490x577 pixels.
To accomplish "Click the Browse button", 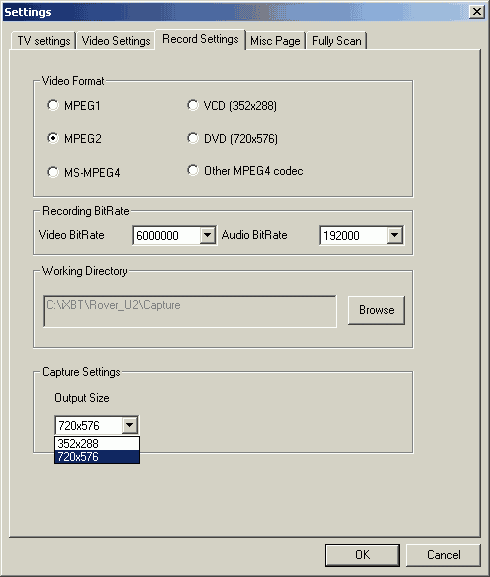I will click(376, 310).
